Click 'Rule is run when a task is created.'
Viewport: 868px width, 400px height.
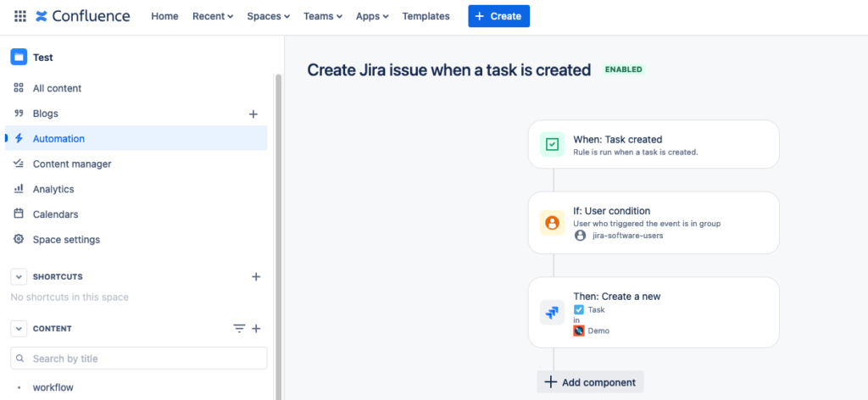click(x=636, y=152)
